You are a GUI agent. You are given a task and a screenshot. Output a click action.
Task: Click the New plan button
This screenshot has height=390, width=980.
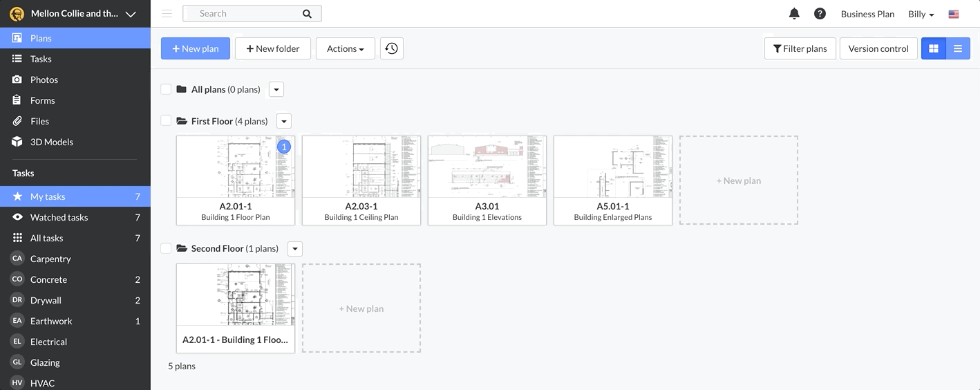[x=196, y=48]
